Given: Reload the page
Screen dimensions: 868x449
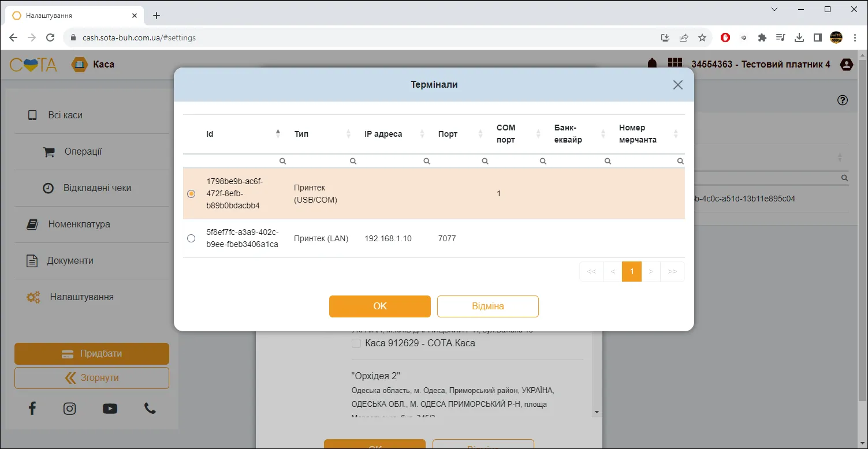Looking at the screenshot, I should pos(50,38).
